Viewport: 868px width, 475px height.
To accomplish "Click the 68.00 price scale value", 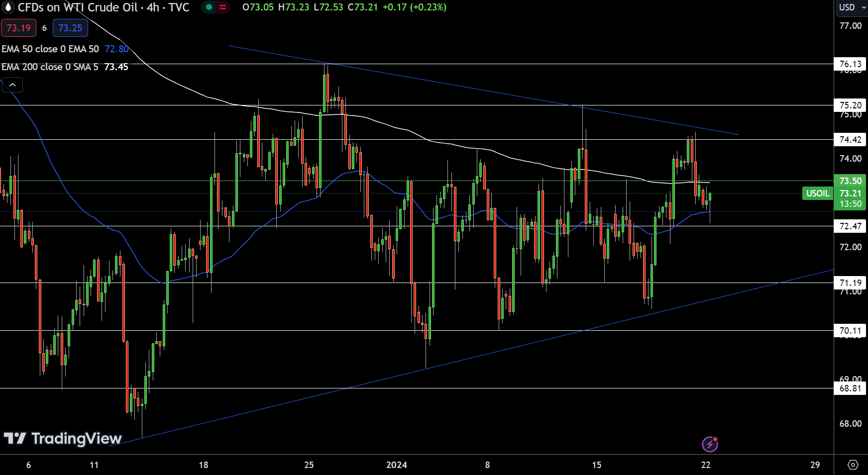I will click(850, 424).
